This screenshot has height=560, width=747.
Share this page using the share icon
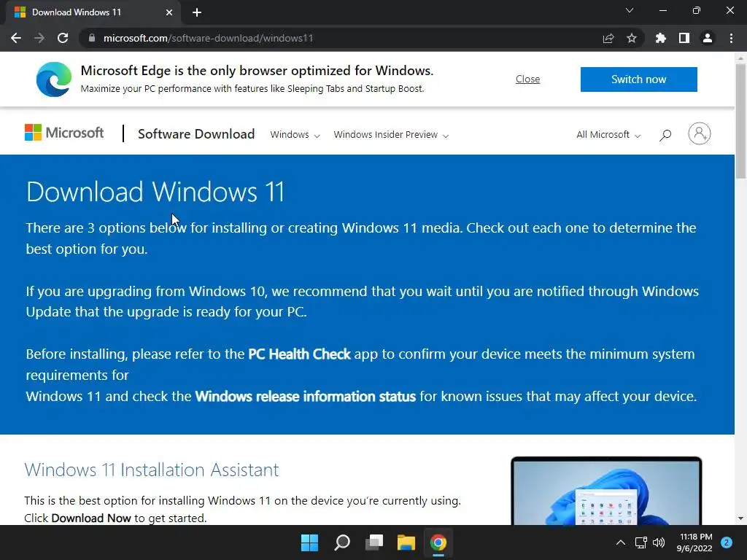click(x=608, y=38)
